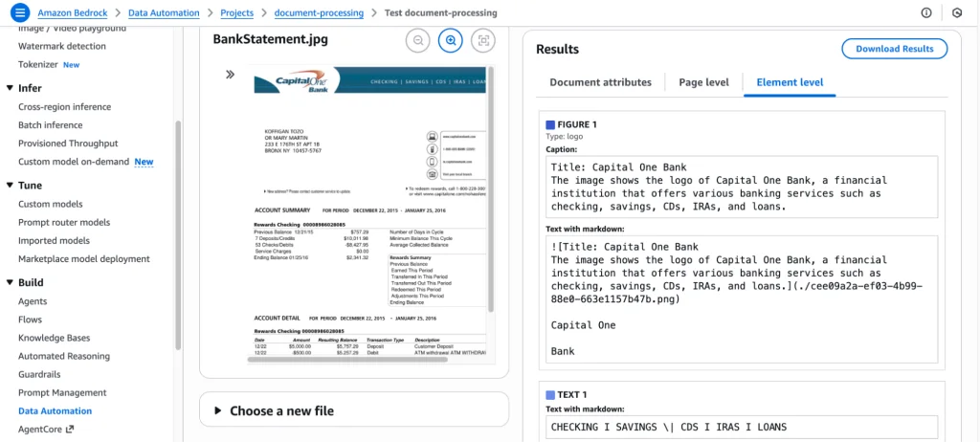Viewport: 980px width, 442px height.
Task: Open Batch inference page
Action: click(x=50, y=125)
